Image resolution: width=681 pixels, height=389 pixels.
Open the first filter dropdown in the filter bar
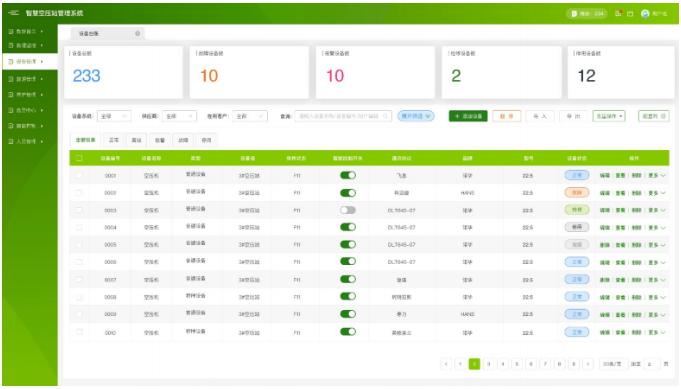tap(114, 116)
